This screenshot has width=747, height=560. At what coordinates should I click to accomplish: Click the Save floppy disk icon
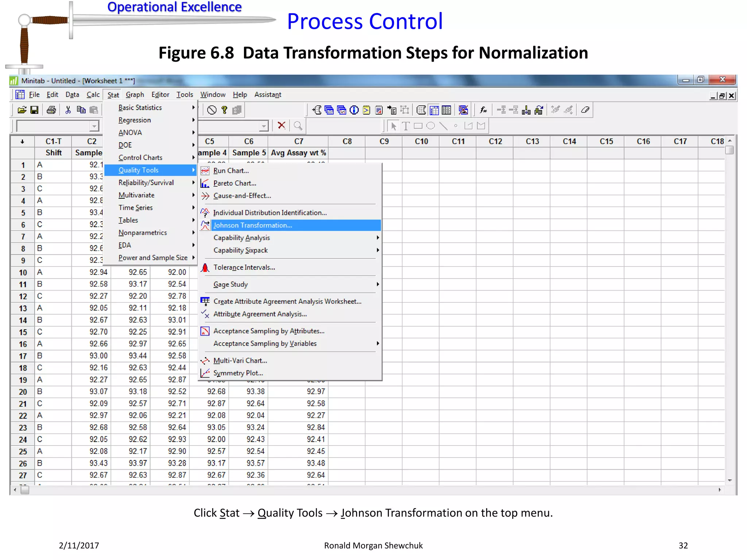click(x=34, y=110)
